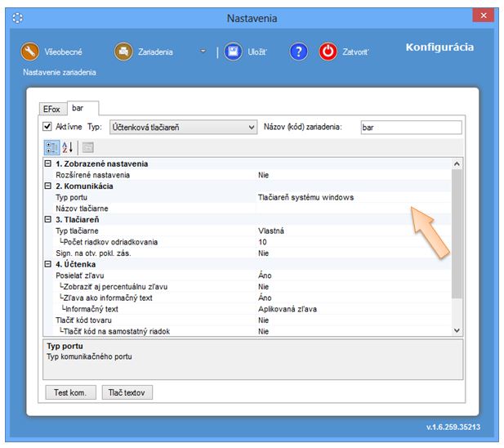Click the Názov (kód) zariadenia text field

(x=410, y=128)
